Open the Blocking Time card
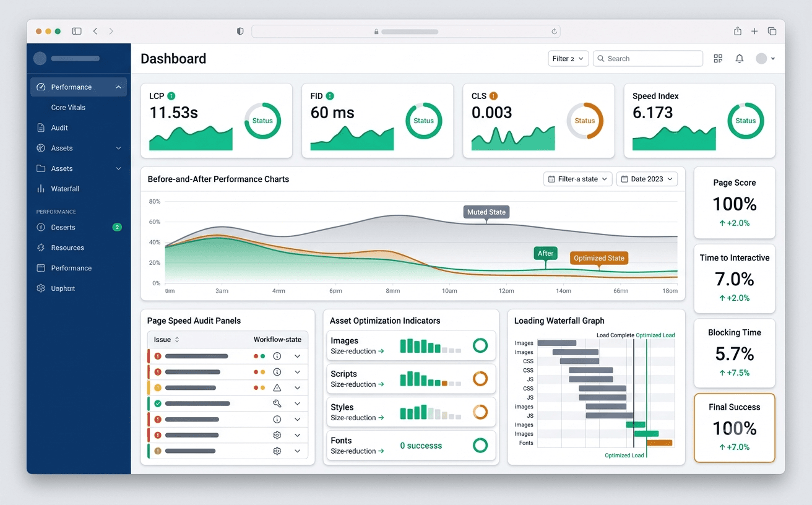Viewport: 812px width, 505px height. point(735,353)
